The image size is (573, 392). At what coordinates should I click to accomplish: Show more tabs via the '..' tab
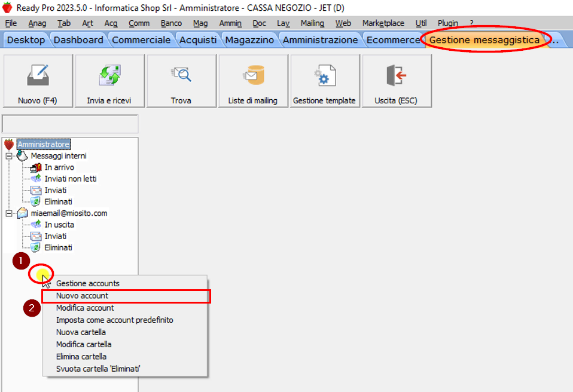556,40
